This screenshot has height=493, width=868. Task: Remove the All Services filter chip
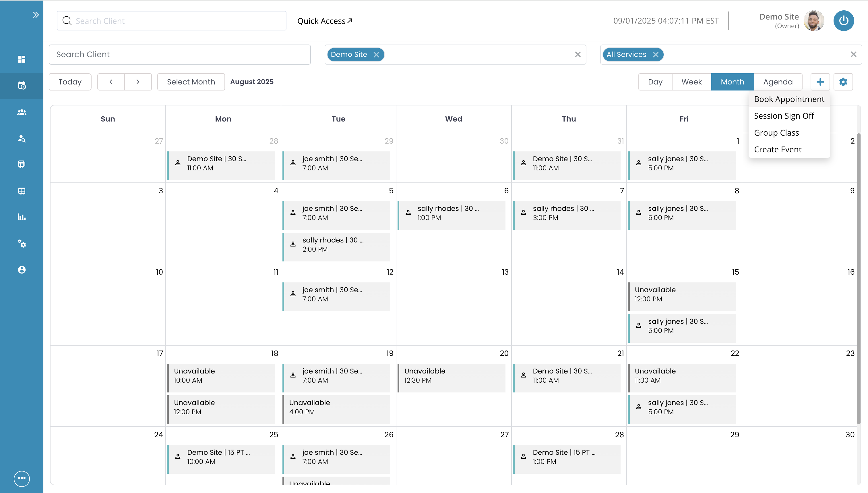coord(655,55)
